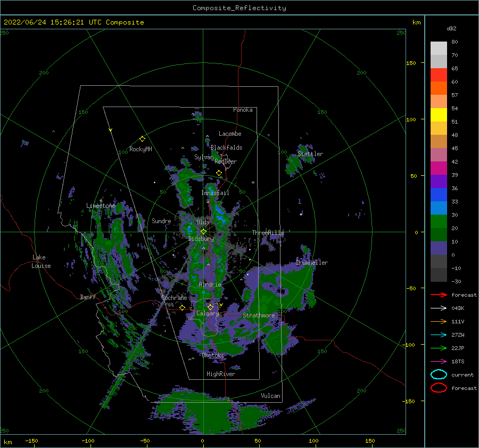Screen dimensions: 479x448
Task: Select the Lacombe city label
Action: 230,134
